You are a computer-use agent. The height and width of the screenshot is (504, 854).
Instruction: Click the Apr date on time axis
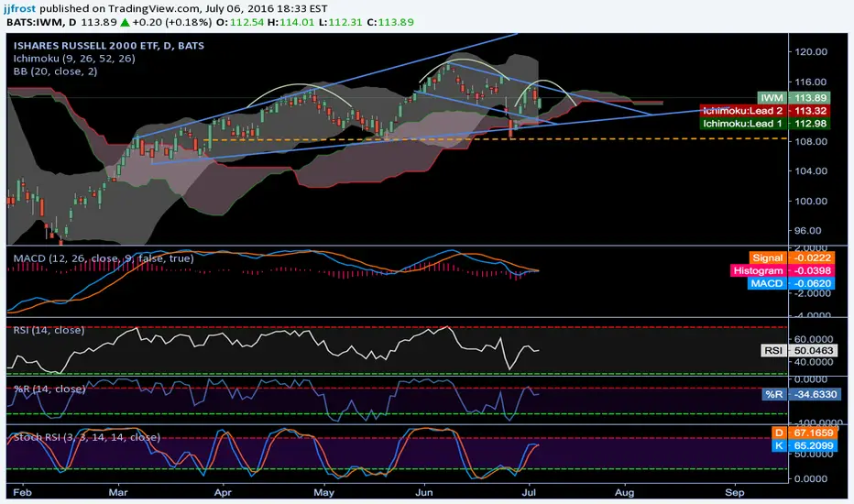[223, 493]
